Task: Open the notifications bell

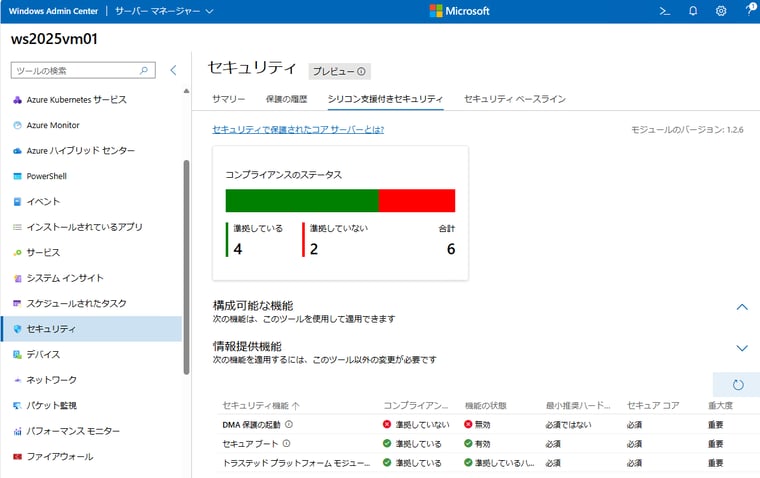Action: [x=693, y=11]
